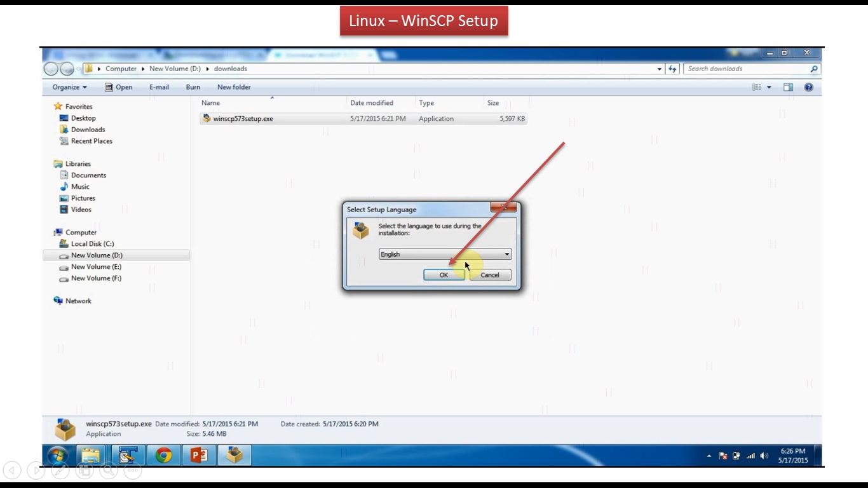Click the Change your view icon
This screenshot has width=868, height=488.
coord(757,87)
